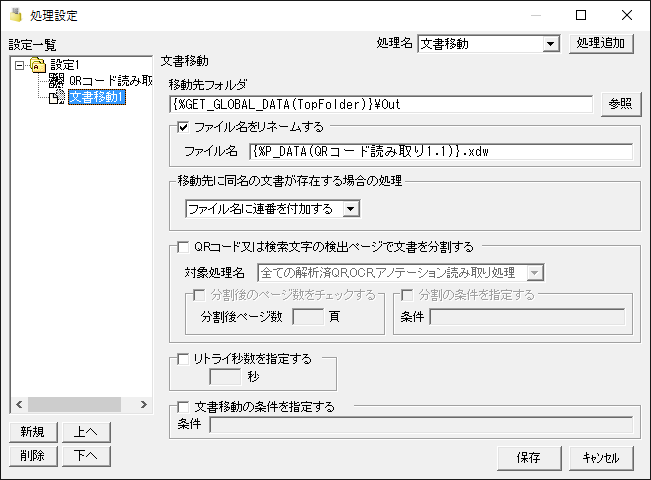Enable QRコード又は検索文字 split checkbox
The image size is (651, 480).
pos(183,247)
